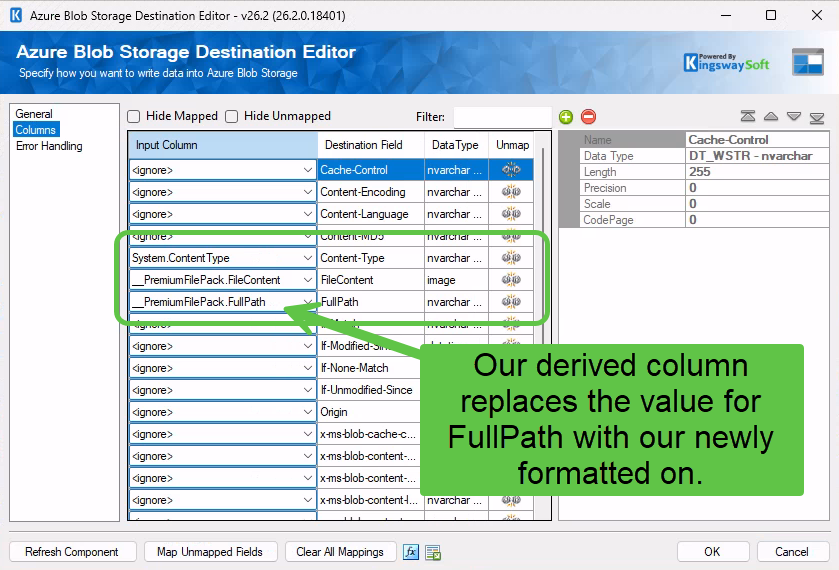Image resolution: width=839 pixels, height=570 pixels.
Task: Select the Columns page
Action: [36, 130]
